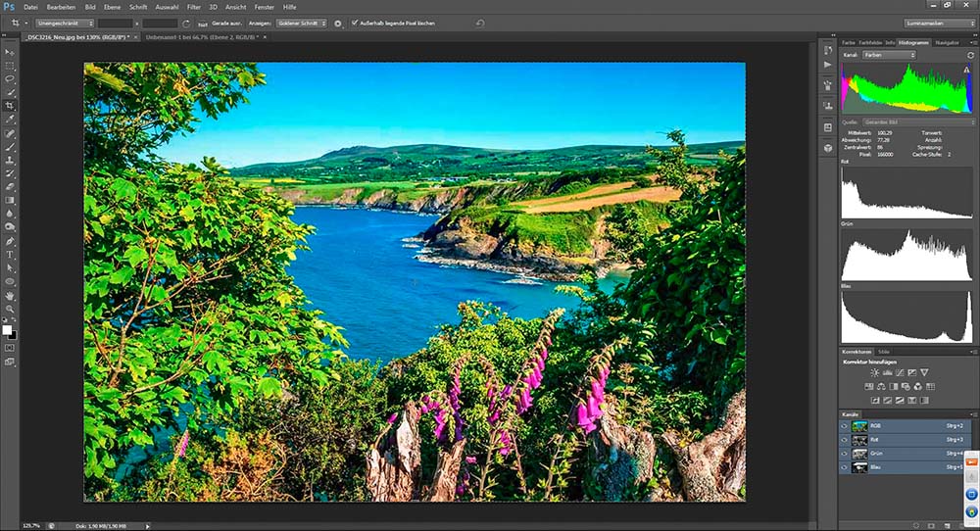Screen dimensions: 980x531
Task: Add a Brightness/Contrast adjustment
Action: pyautogui.click(x=874, y=373)
